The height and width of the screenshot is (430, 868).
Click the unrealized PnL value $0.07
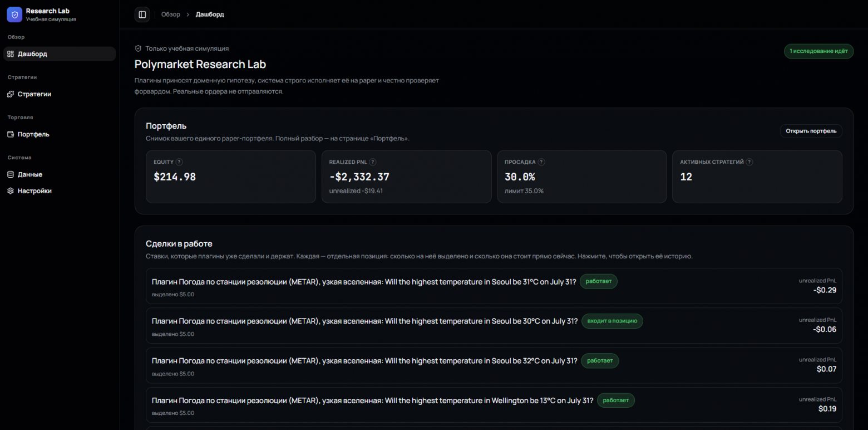[827, 369]
